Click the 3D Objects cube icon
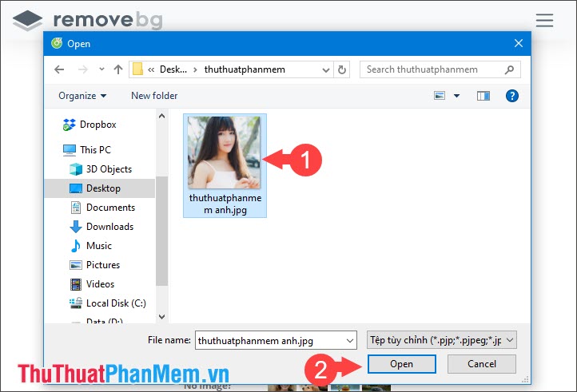 click(x=76, y=169)
